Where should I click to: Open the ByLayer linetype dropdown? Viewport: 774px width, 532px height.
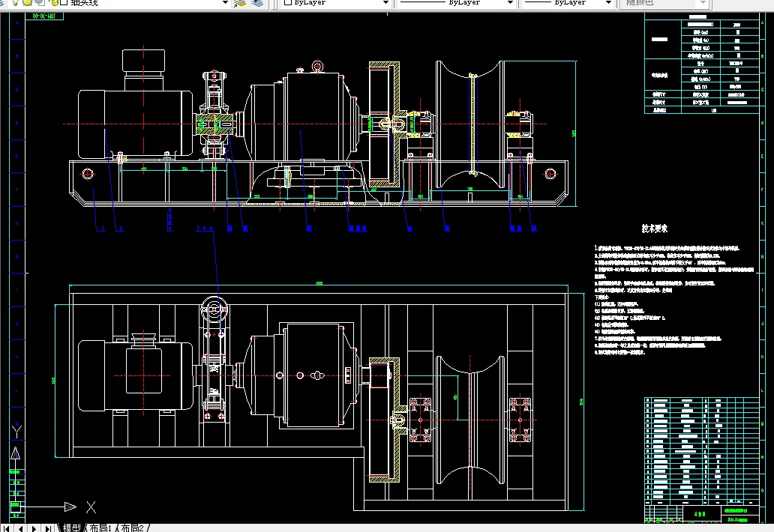click(510, 2)
